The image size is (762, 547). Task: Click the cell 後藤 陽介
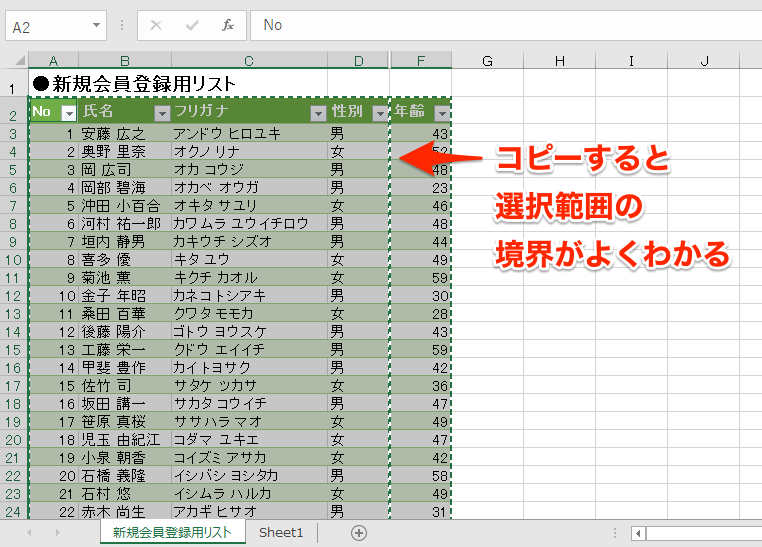125,331
